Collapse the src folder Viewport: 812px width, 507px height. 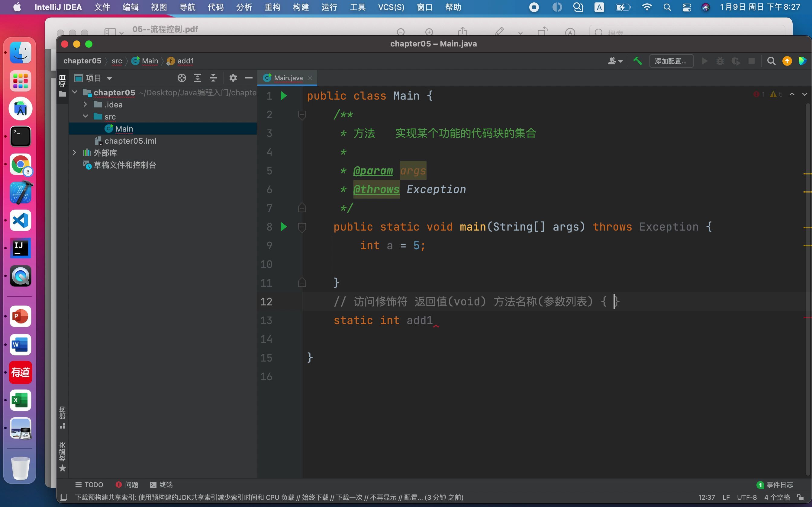pos(85,116)
